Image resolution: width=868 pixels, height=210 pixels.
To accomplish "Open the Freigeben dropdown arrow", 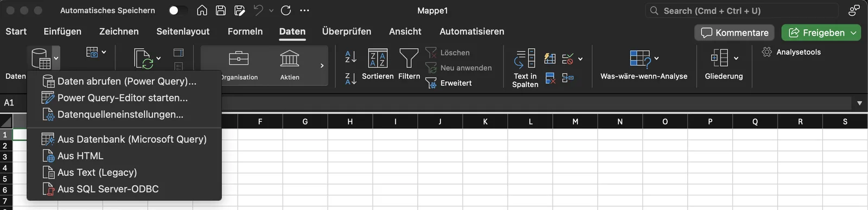I will point(853,32).
